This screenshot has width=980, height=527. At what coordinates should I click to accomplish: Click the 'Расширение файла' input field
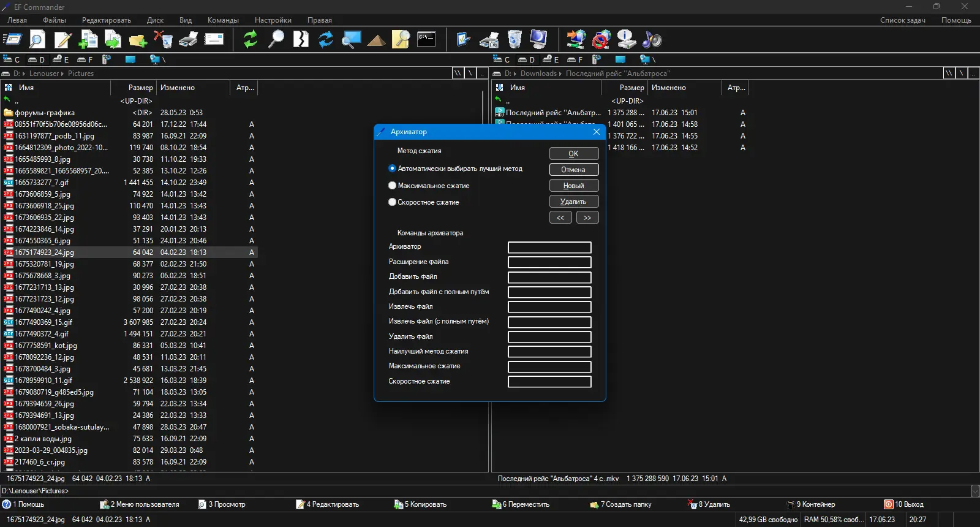tap(549, 262)
